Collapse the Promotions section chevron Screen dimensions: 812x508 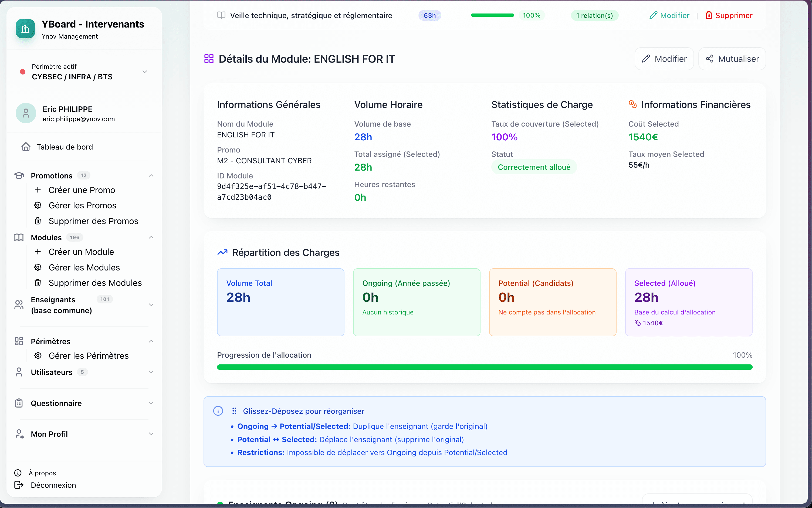(x=151, y=175)
